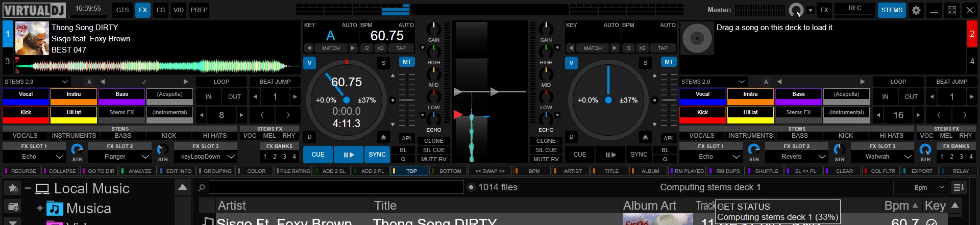Viewport: 980px width, 225px height.
Task: Eject the track from deck 2
Action: click(x=645, y=137)
